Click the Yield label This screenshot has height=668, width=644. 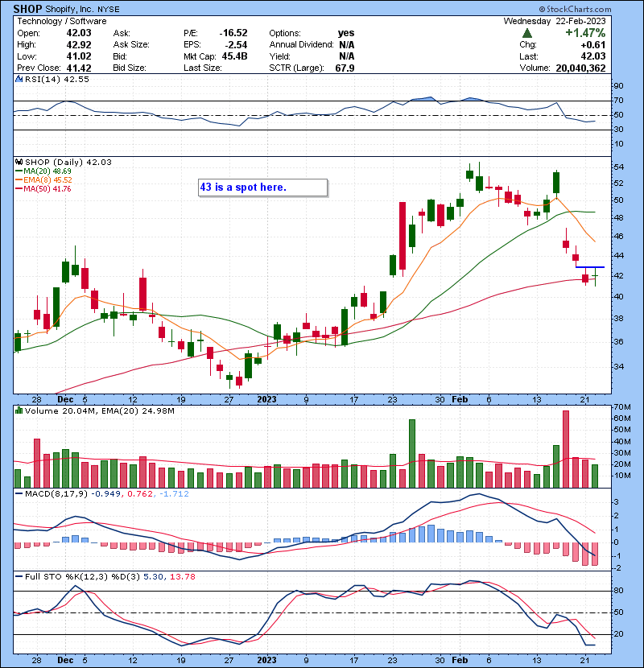coord(279,56)
